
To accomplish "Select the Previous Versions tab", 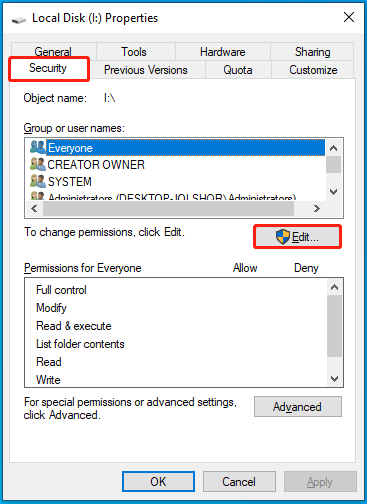I will click(x=146, y=70).
